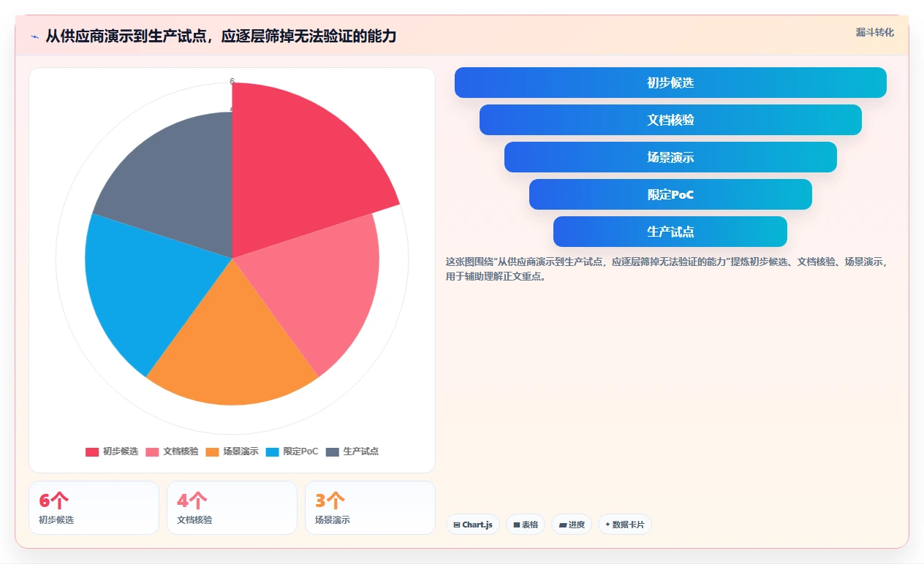Click axis label 6 atop chart
This screenshot has width=924, height=564.
pos(232,81)
